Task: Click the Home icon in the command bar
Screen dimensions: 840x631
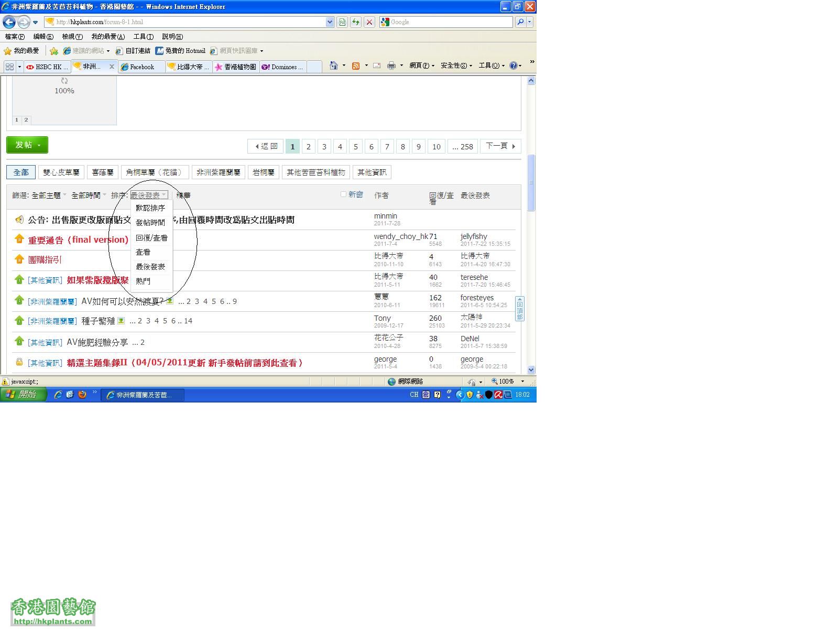Action: coord(333,66)
